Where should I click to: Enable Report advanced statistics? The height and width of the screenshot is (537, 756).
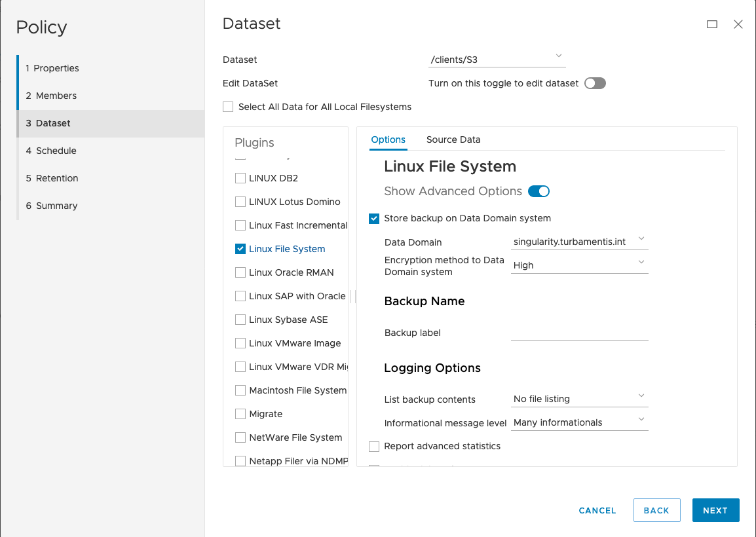[373, 446]
